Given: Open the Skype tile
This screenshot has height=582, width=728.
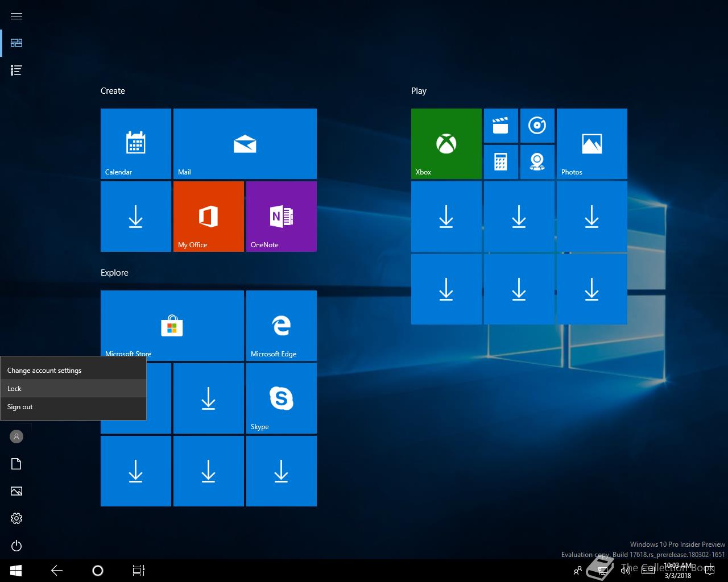Looking at the screenshot, I should coord(282,398).
